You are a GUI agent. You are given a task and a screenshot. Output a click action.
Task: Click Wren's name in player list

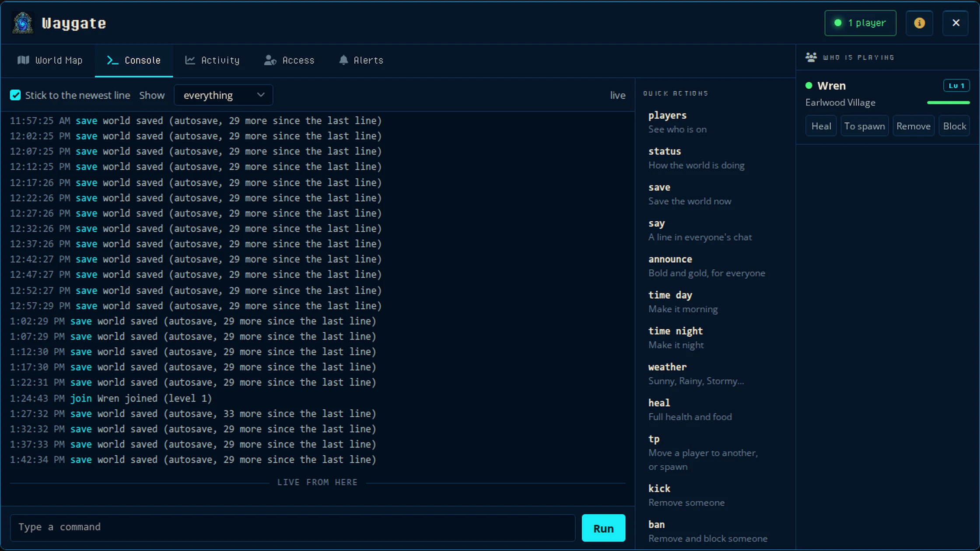831,86
